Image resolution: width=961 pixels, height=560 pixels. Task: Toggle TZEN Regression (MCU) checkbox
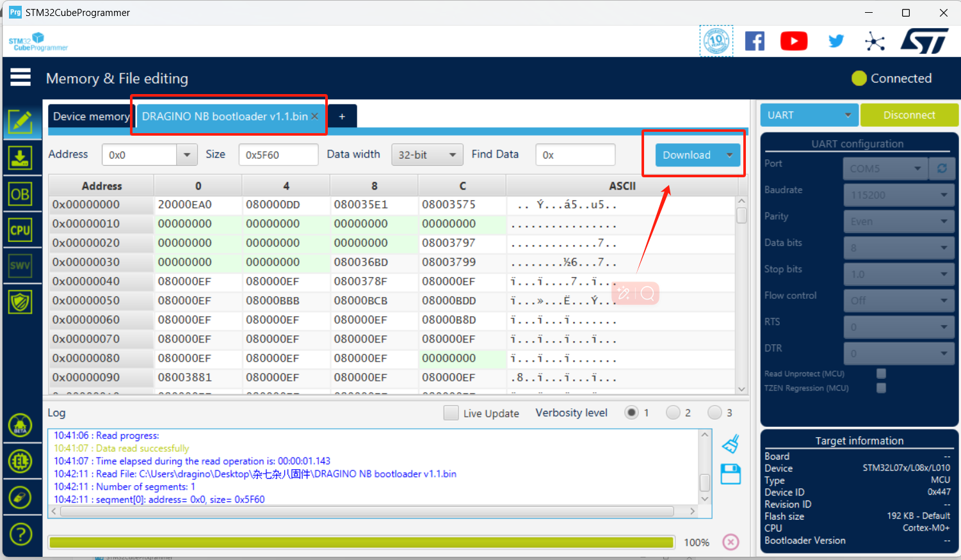coord(882,388)
